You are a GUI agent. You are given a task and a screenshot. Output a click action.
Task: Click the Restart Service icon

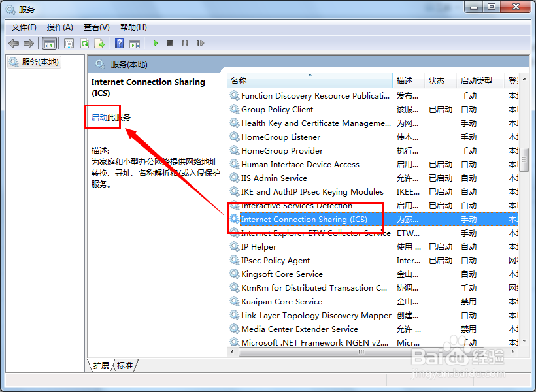(x=200, y=43)
